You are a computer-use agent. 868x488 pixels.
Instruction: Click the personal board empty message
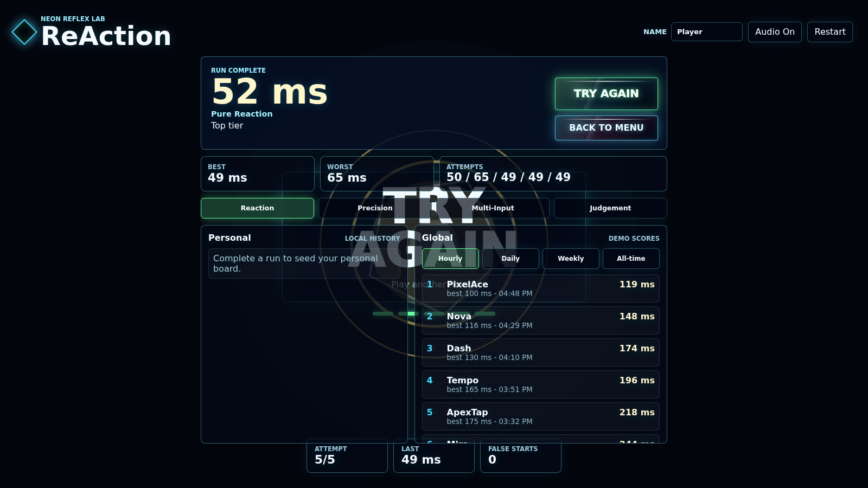coord(304,264)
